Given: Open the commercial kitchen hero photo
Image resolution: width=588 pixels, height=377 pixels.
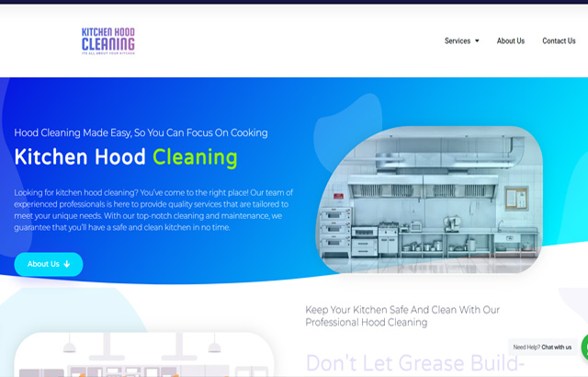Looking at the screenshot, I should point(430,200).
